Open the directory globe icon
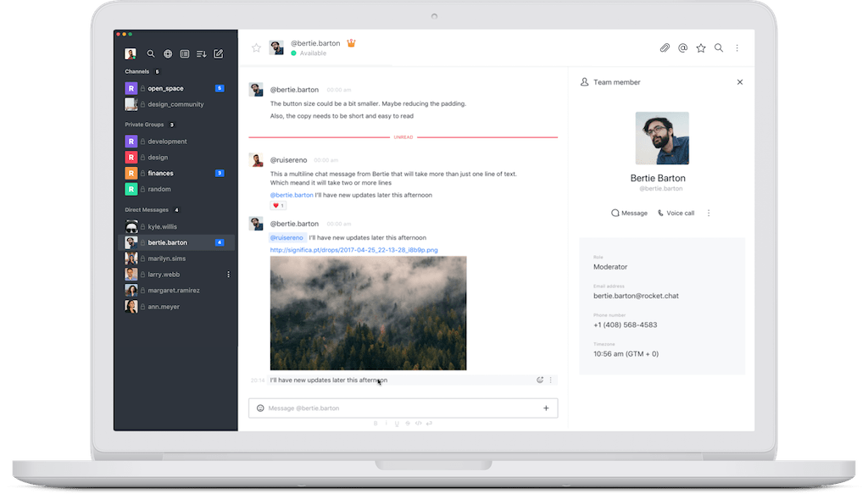Screen dimensions: 868x494 tap(168, 53)
